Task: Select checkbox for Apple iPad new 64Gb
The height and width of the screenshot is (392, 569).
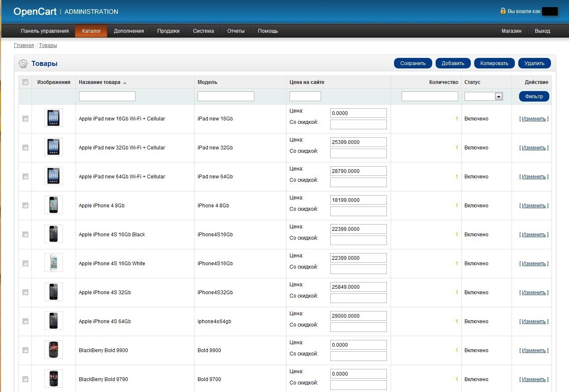Action: tap(25, 177)
